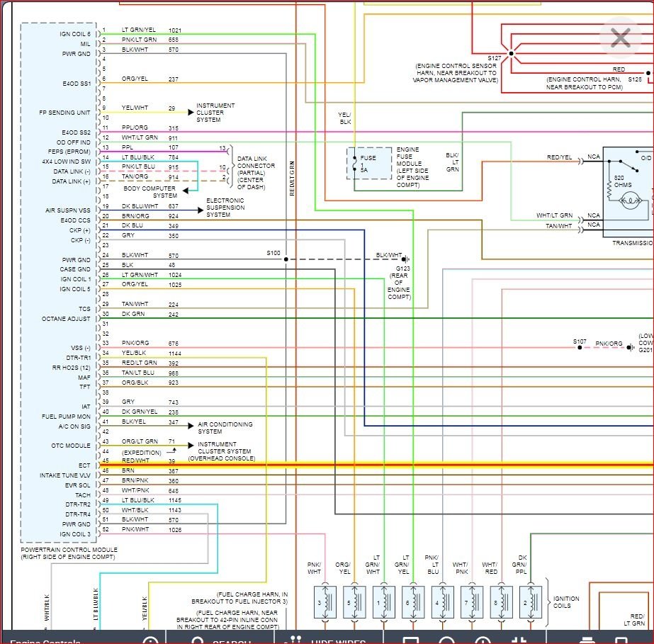Select the TAN/LT BLU 968 wire label
Image resolution: width=654 pixels, height=644 pixels.
click(150, 373)
